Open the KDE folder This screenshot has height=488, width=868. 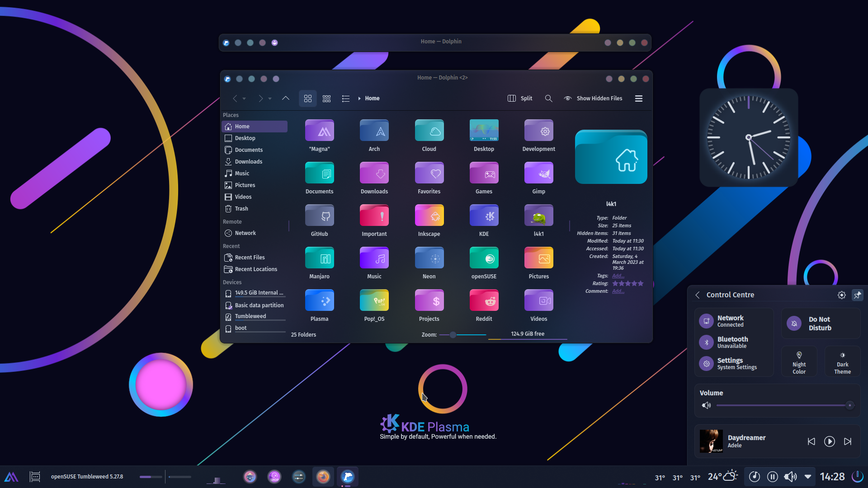tap(484, 216)
